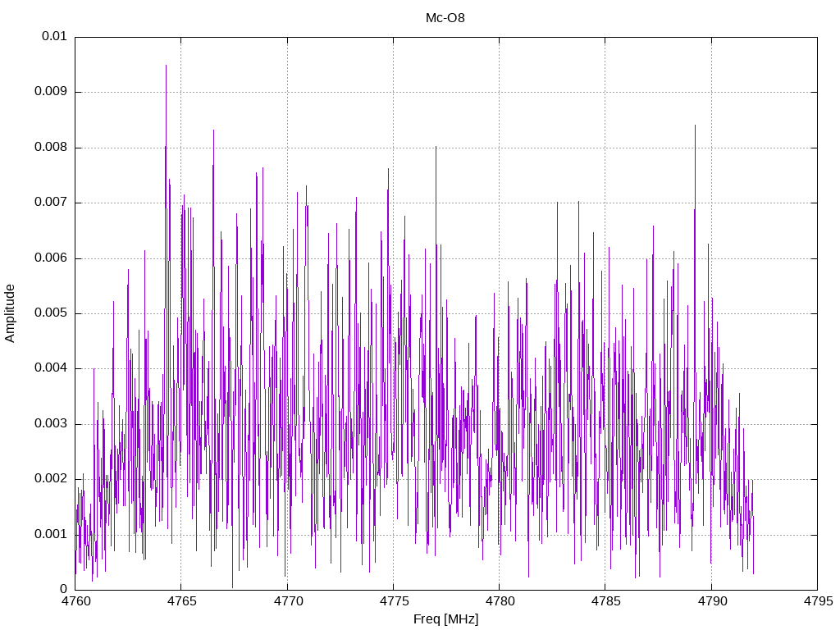This screenshot has width=840, height=630.
Task: Click the 4795 x-axis tick label
Action: point(818,601)
